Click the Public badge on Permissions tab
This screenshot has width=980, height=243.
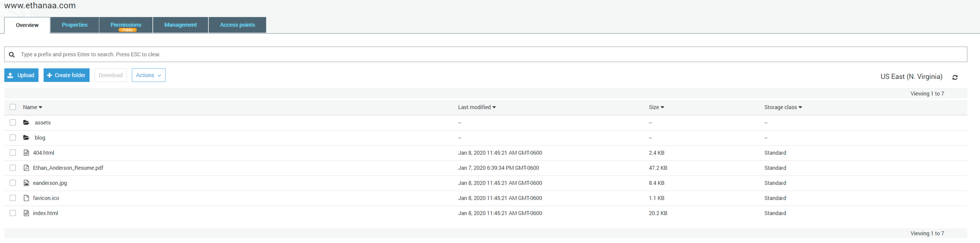tap(128, 30)
